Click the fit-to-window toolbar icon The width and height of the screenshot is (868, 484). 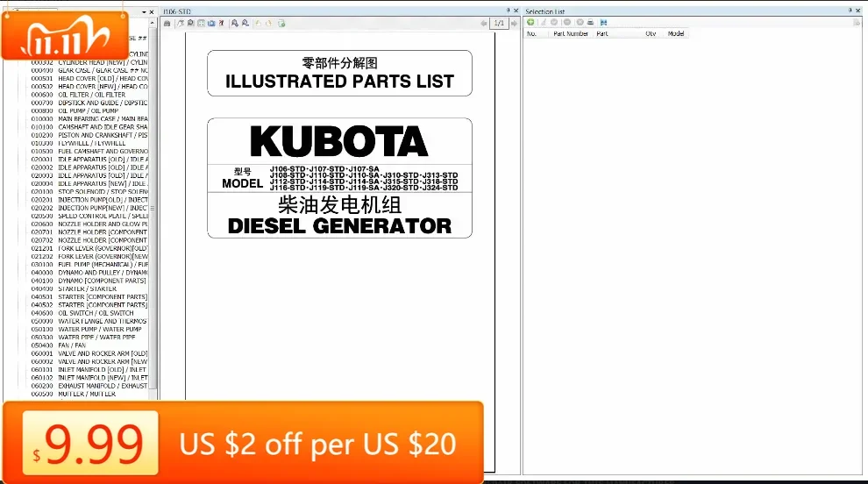pyautogui.click(x=201, y=24)
